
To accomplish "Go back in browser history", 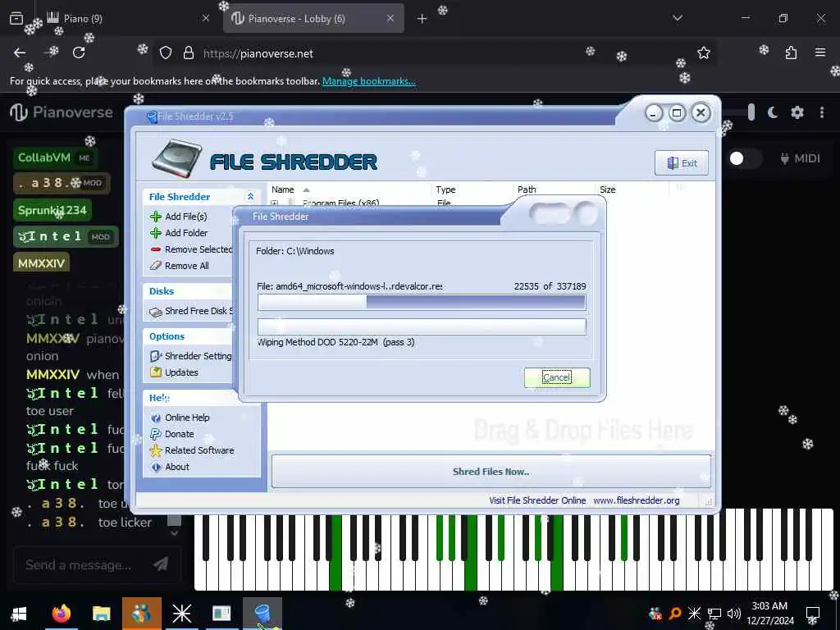I will pos(20,52).
